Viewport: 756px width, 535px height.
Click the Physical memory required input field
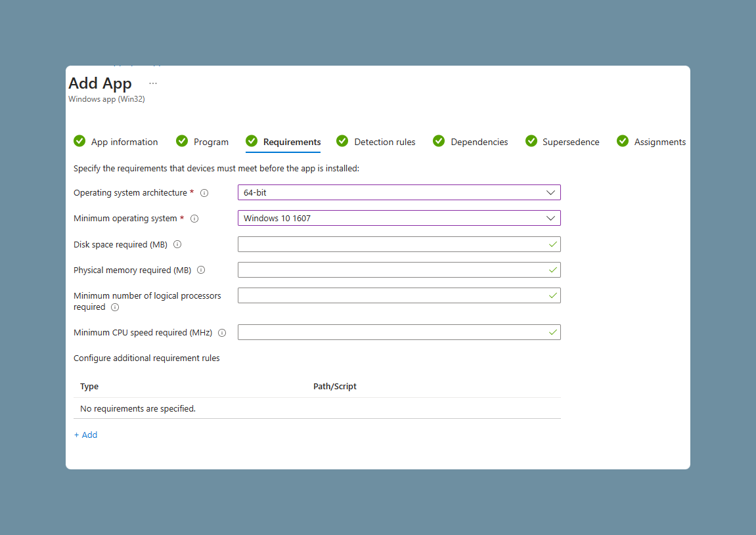point(399,270)
